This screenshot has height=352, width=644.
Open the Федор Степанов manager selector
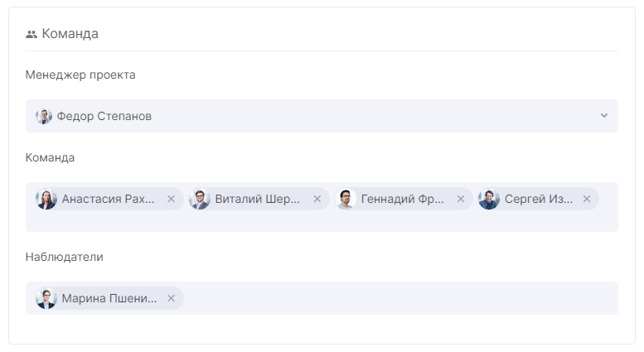tap(322, 116)
